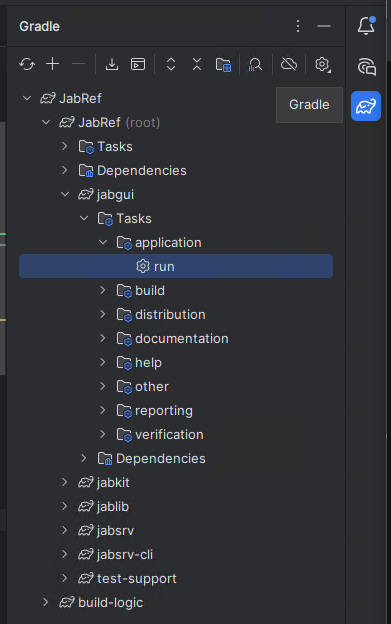Expand the jabsrv module chevron
Viewport: 391px width, 624px height.
65,530
